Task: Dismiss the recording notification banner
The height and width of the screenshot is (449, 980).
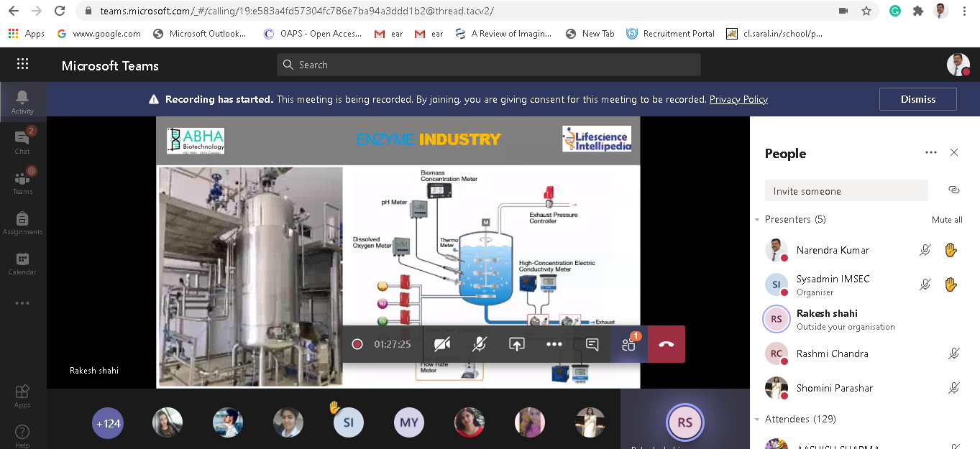Action: coord(917,99)
